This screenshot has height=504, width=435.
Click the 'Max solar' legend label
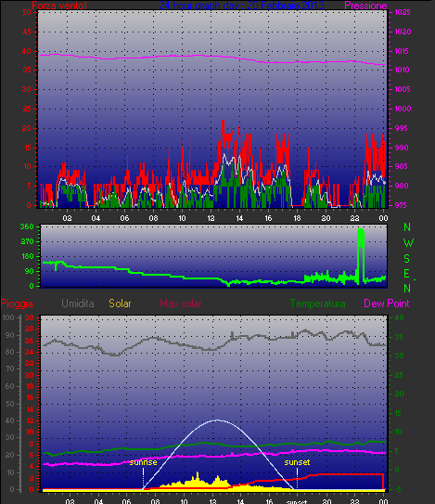[x=181, y=304]
